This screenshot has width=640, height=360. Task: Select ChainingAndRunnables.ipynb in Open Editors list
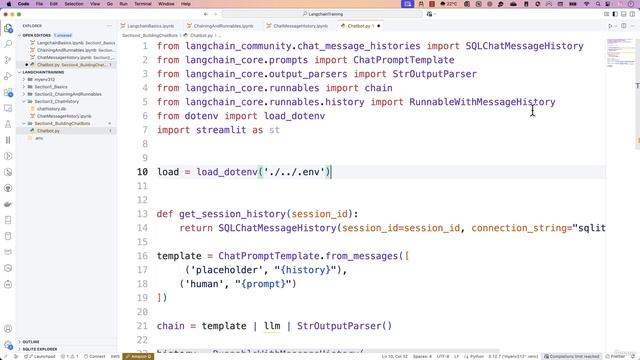(67, 50)
